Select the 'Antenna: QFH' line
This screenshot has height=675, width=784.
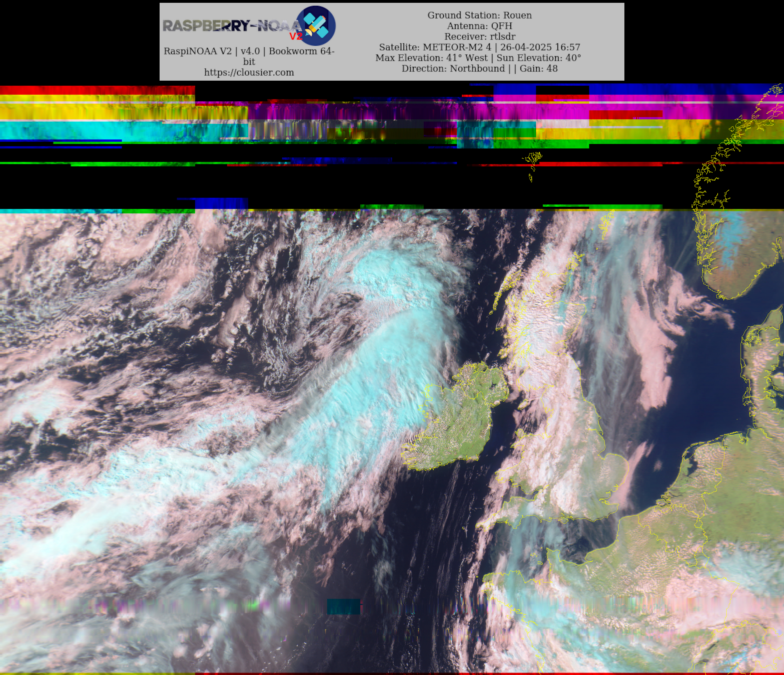[479, 26]
